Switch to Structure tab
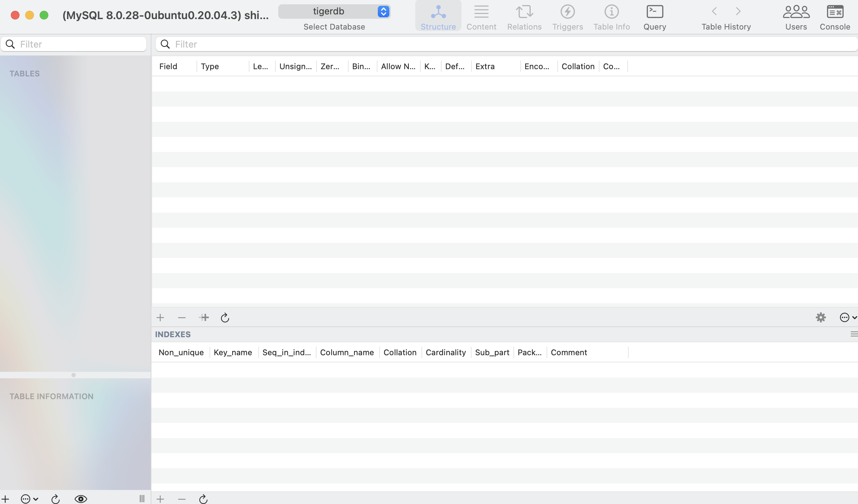This screenshot has height=504, width=858. [x=438, y=17]
